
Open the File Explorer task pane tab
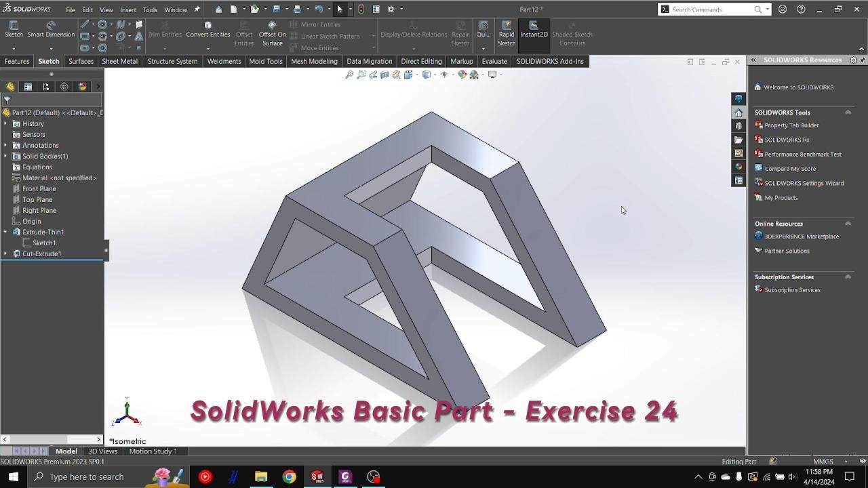739,140
